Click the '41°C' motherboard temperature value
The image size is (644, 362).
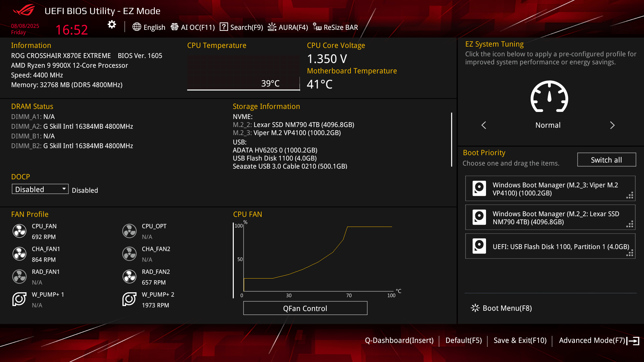(320, 84)
